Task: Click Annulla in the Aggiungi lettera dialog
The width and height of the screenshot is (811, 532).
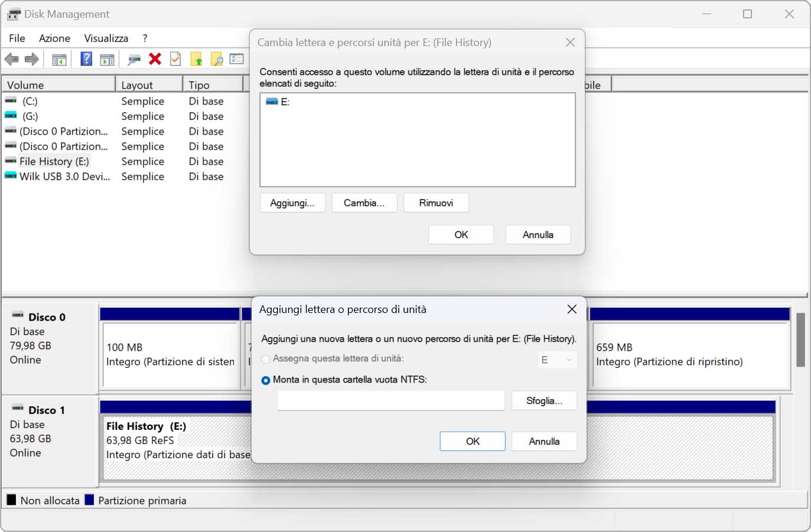Action: (544, 442)
